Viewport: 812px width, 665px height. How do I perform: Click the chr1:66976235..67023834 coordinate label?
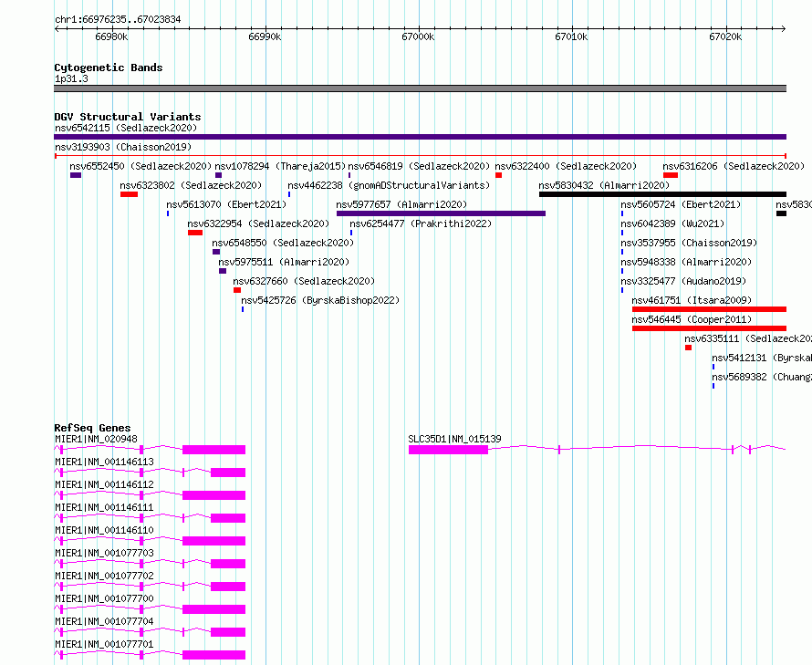coord(118,20)
